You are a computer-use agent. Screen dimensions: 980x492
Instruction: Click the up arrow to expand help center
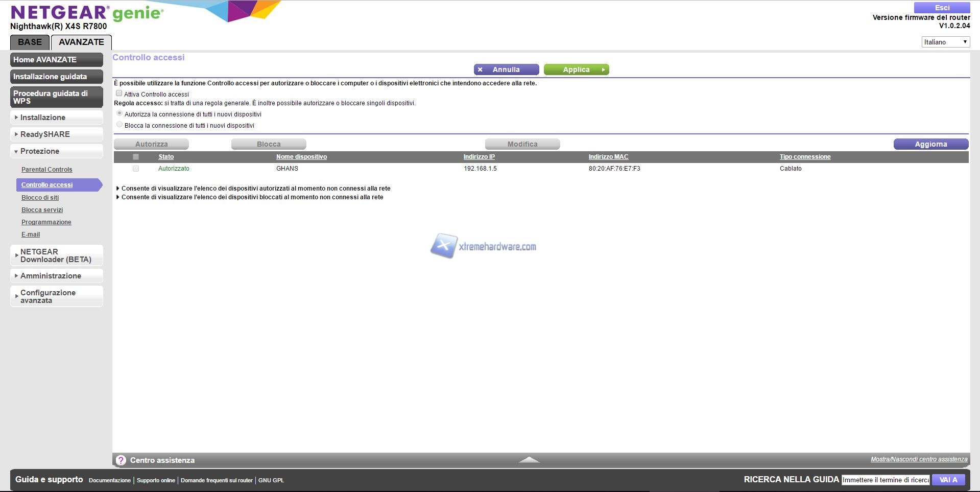529,460
